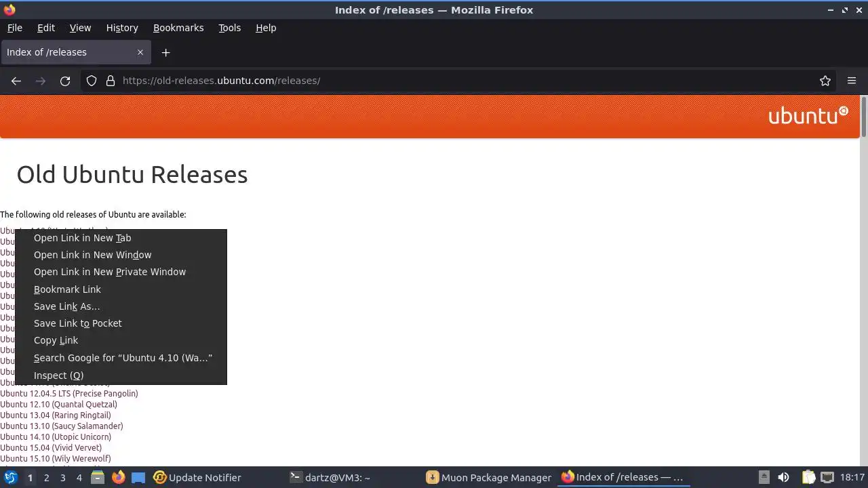Open the tracking protection shield icon

point(92,81)
